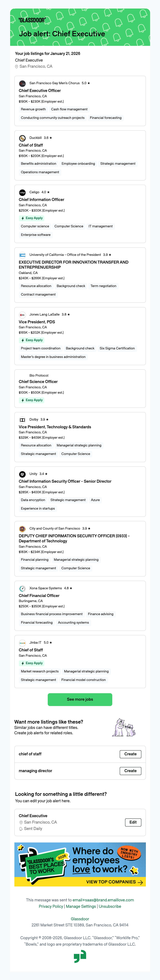Click the Glassdoor logo in header
Viewport: 160px width, 980px height.
tap(32, 20)
